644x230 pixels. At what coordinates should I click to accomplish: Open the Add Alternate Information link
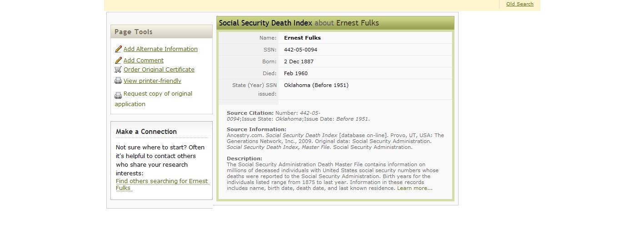[160, 49]
